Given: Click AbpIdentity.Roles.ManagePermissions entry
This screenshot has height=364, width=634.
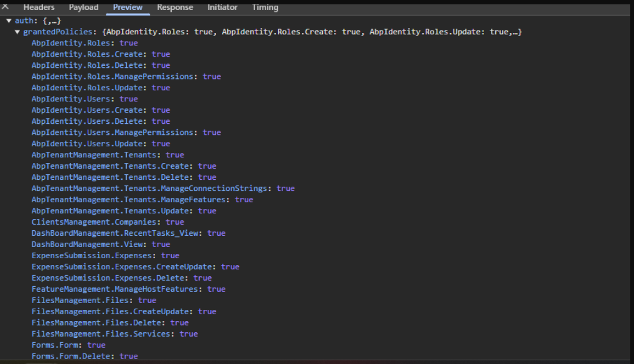Looking at the screenshot, I should (x=115, y=77).
